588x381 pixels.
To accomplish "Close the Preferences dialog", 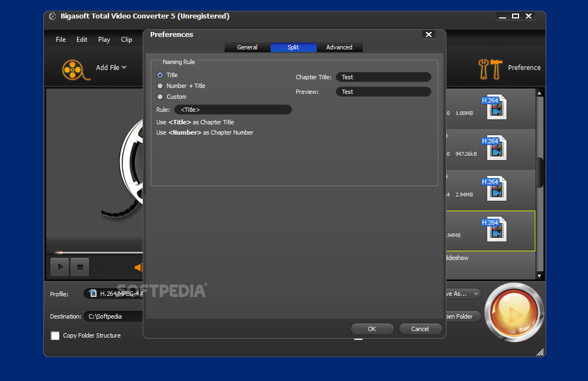I will pyautogui.click(x=429, y=35).
